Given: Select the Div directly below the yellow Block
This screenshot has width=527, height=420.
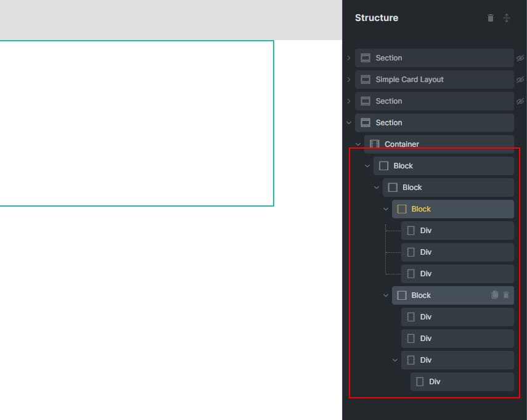Looking at the screenshot, I should 457,230.
